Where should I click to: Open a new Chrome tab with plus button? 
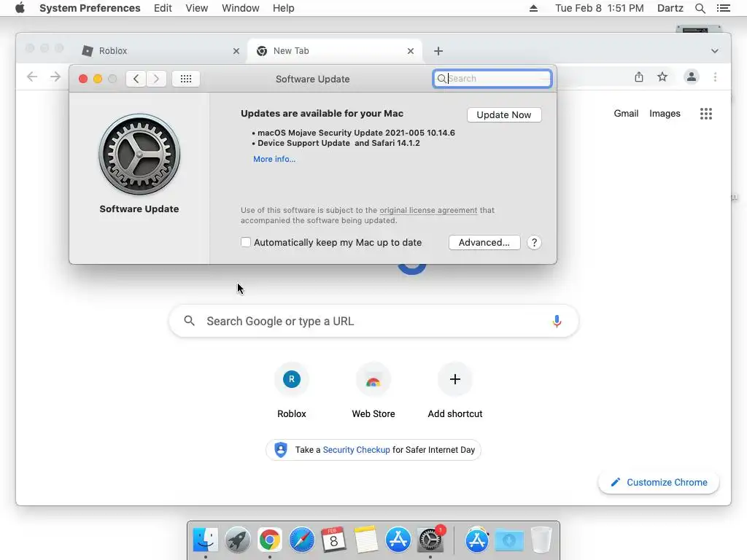[x=438, y=51]
